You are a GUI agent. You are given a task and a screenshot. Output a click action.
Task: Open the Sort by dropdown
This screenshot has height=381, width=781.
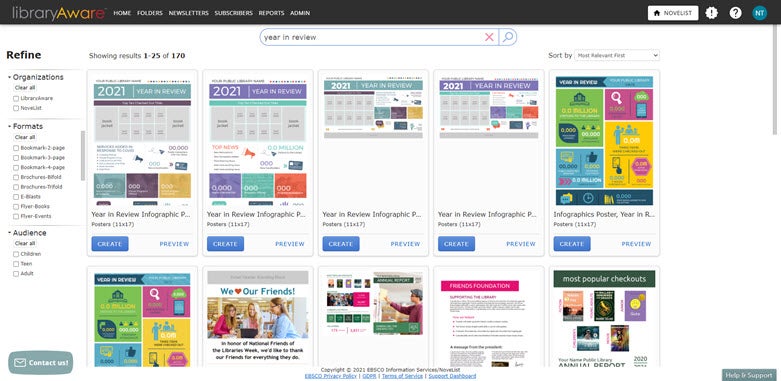tap(617, 55)
